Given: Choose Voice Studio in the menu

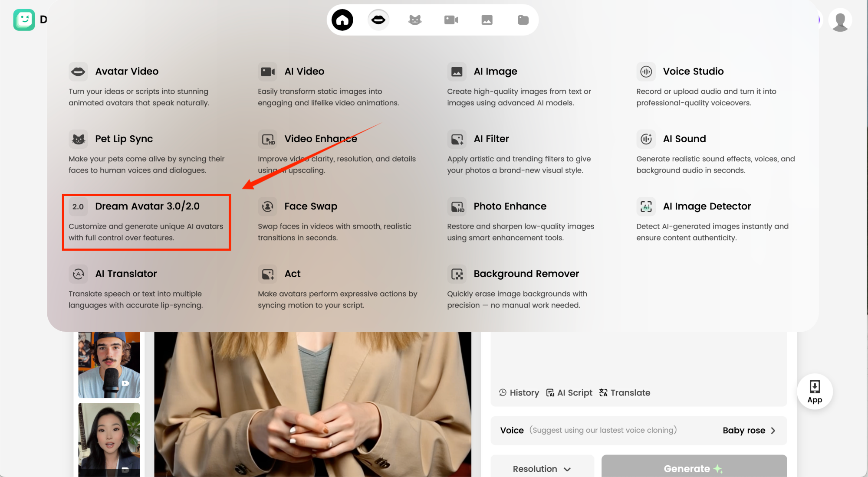Looking at the screenshot, I should tap(693, 72).
